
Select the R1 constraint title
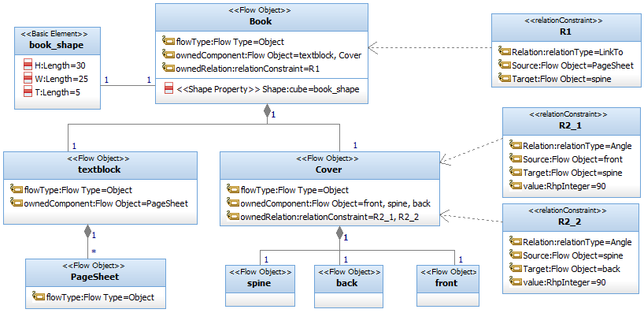pyautogui.click(x=565, y=32)
